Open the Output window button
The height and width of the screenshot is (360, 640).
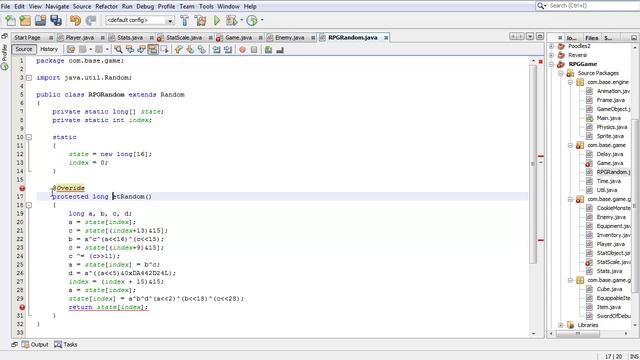click(x=35, y=344)
